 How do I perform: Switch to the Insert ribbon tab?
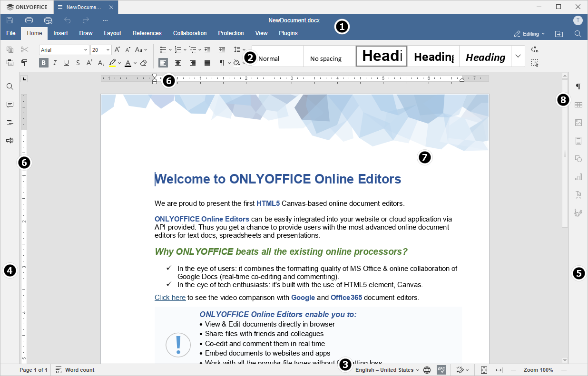60,33
